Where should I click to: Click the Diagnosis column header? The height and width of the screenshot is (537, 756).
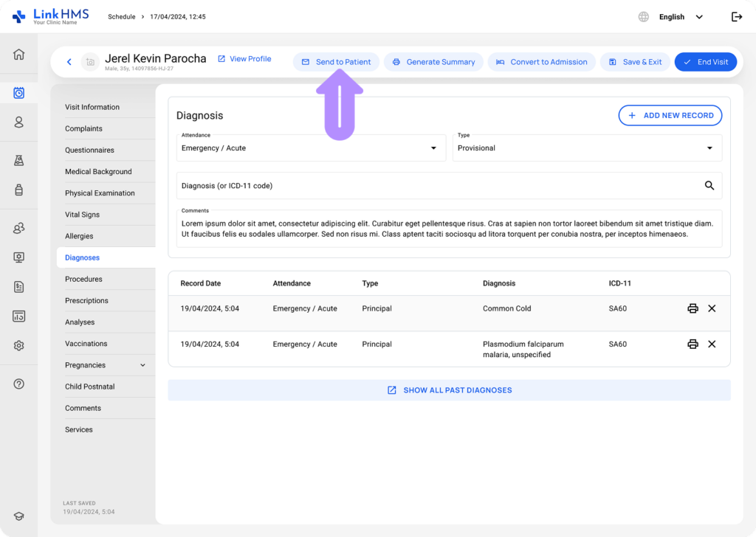[x=499, y=284]
